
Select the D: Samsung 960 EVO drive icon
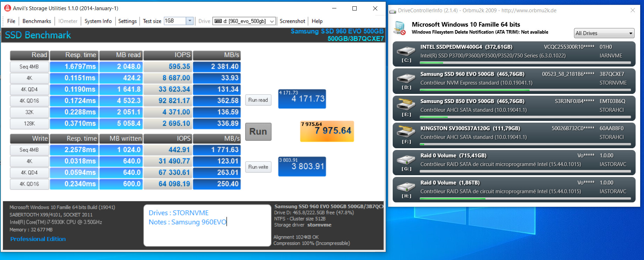click(406, 78)
